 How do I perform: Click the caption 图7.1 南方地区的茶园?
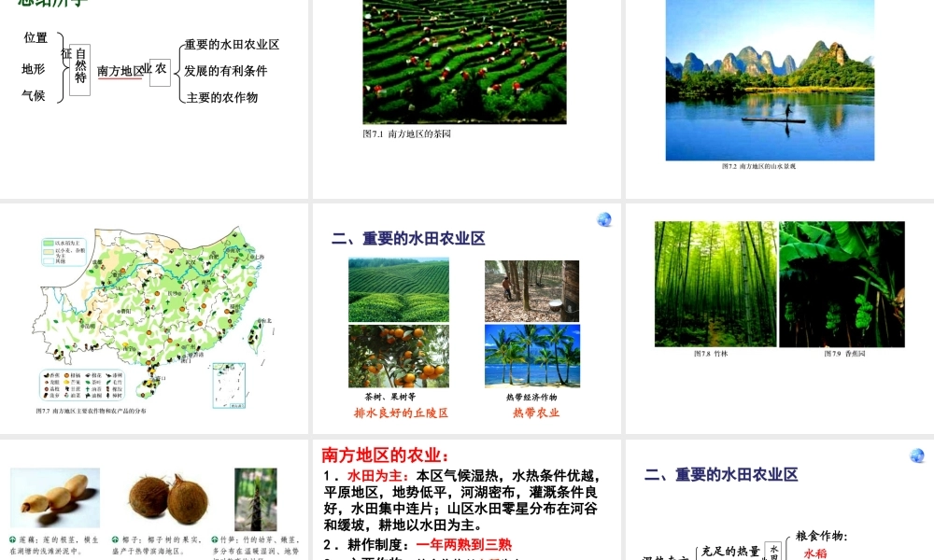407,133
